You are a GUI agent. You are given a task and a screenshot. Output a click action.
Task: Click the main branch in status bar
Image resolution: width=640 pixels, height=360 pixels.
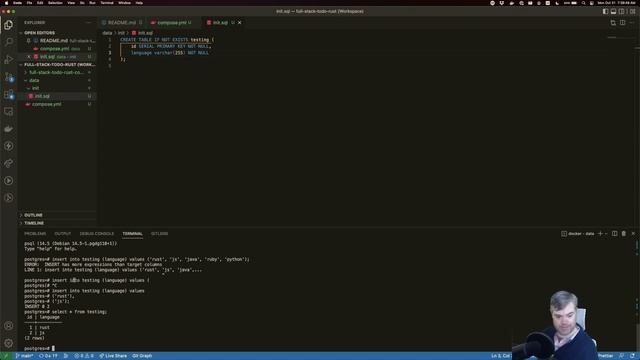[x=24, y=356]
